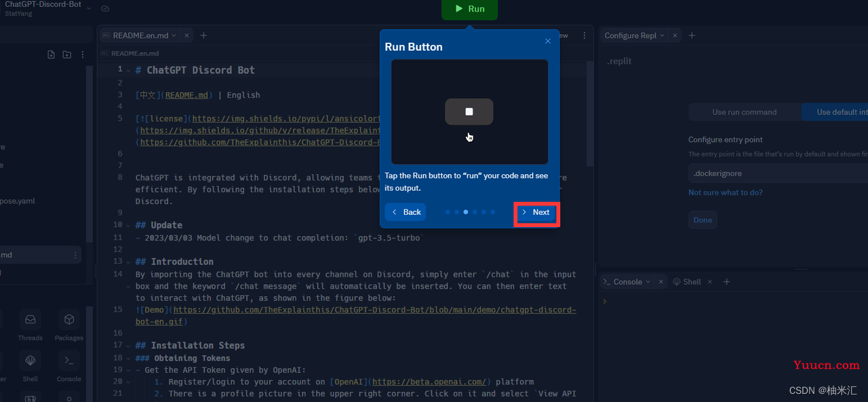Open the Threads tool

click(x=30, y=325)
